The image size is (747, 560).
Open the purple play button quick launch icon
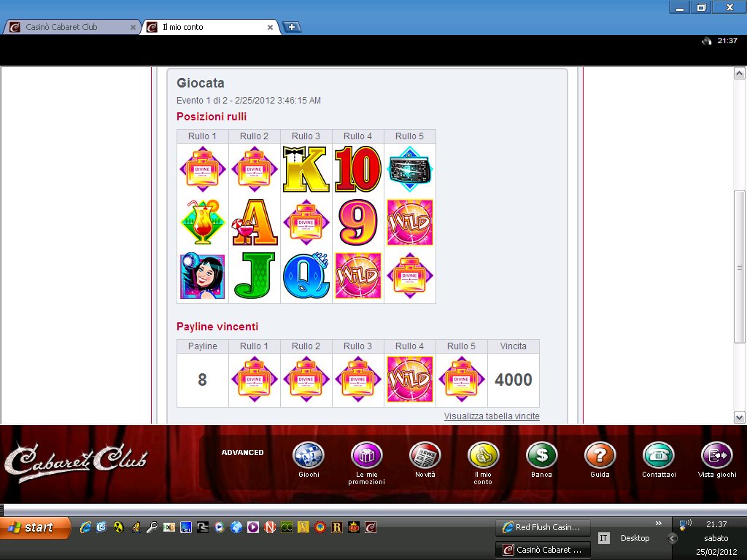point(253,527)
